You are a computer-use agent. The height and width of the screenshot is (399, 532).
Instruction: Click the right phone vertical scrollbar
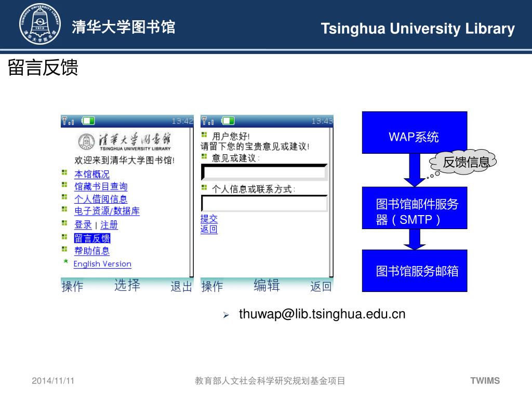pyautogui.click(x=331, y=202)
